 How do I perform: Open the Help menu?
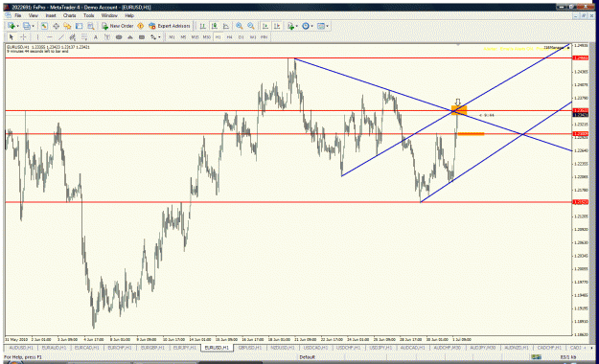(129, 15)
